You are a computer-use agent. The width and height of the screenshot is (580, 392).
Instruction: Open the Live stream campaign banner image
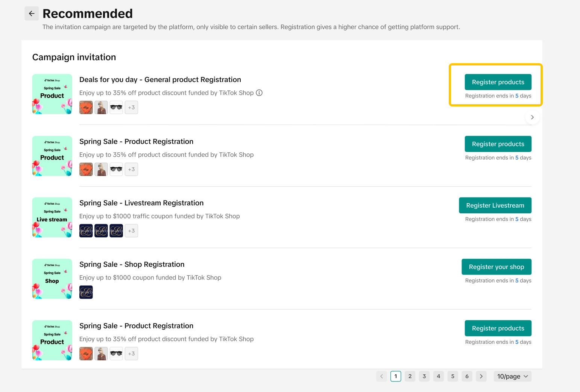(52, 217)
